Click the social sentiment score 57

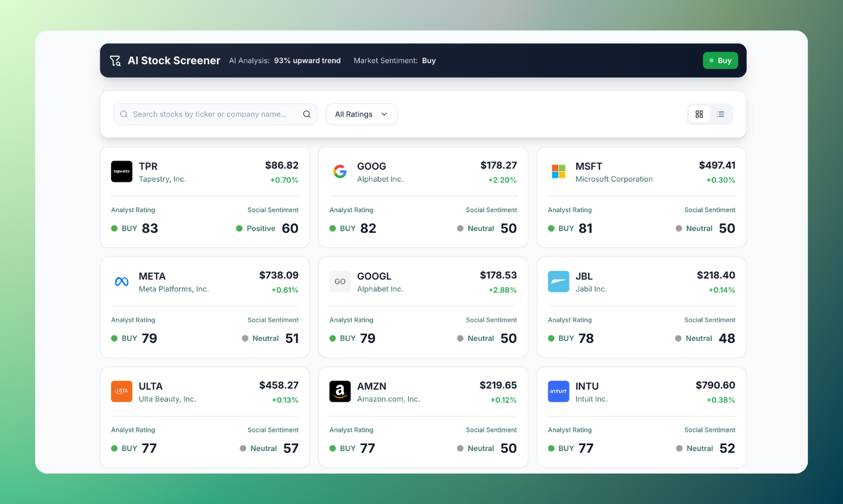(x=291, y=448)
